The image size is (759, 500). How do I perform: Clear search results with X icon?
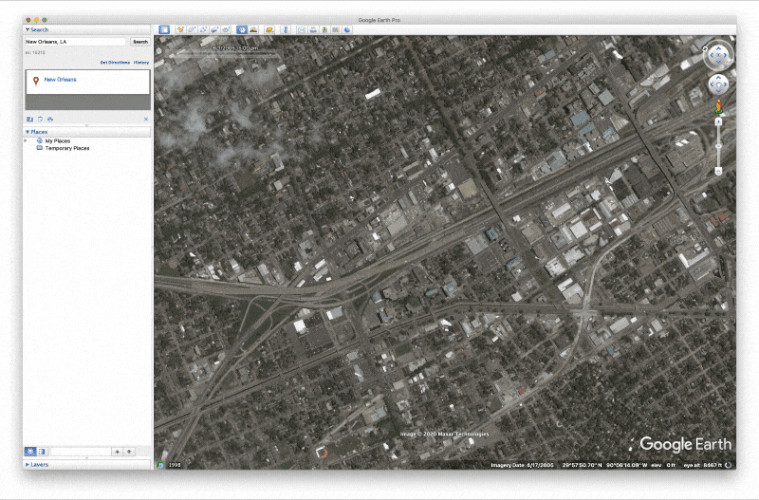click(146, 119)
